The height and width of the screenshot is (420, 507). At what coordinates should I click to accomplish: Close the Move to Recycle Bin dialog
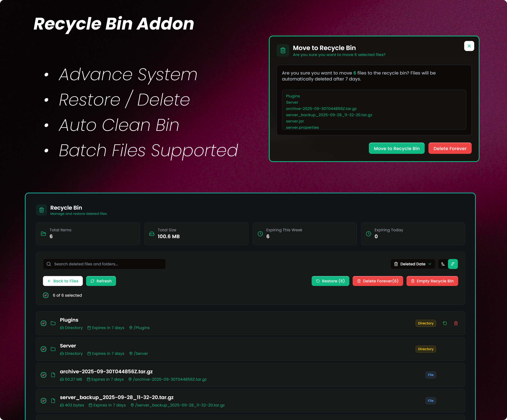click(469, 46)
